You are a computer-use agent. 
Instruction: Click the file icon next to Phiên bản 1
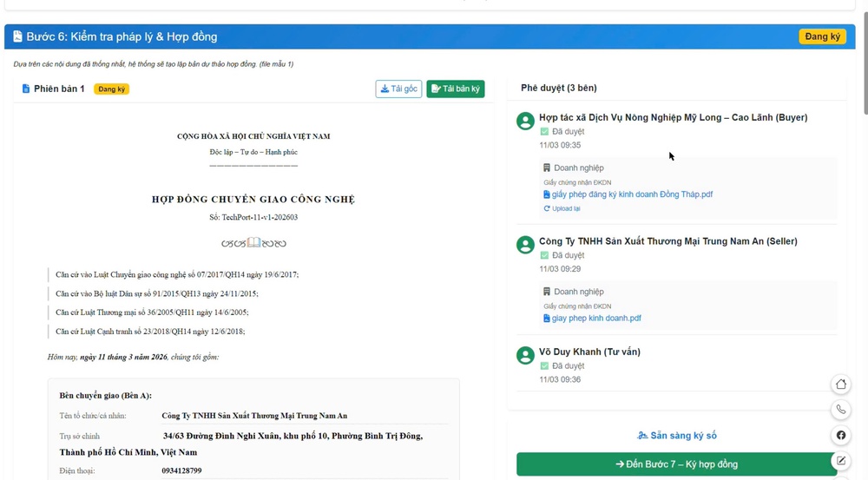(x=26, y=89)
